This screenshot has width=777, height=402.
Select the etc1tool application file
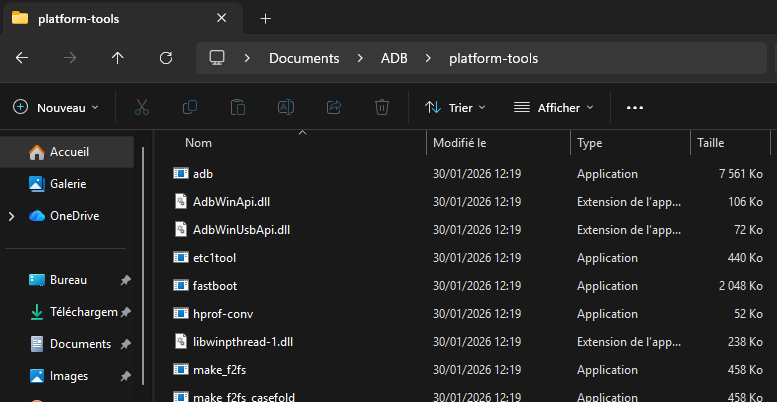click(468, 258)
